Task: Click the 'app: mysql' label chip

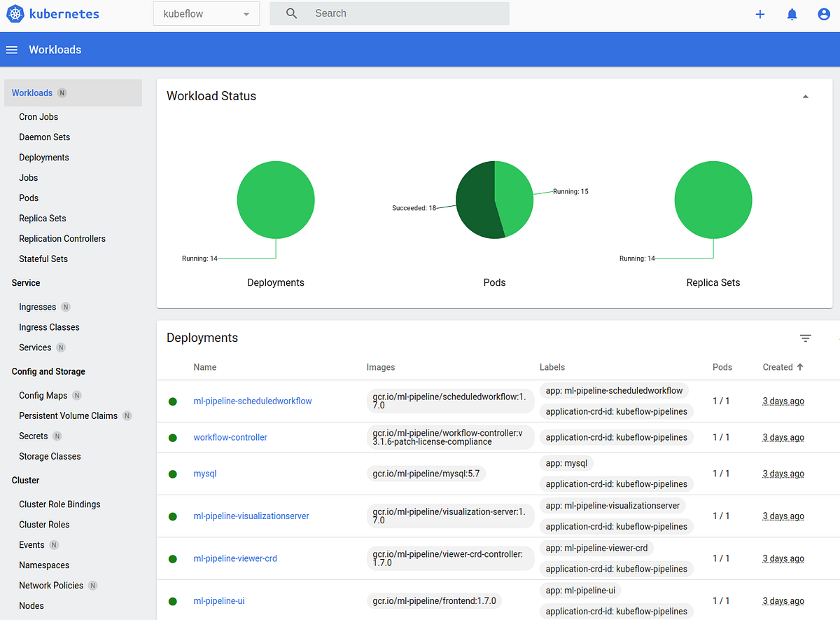Action: 566,463
